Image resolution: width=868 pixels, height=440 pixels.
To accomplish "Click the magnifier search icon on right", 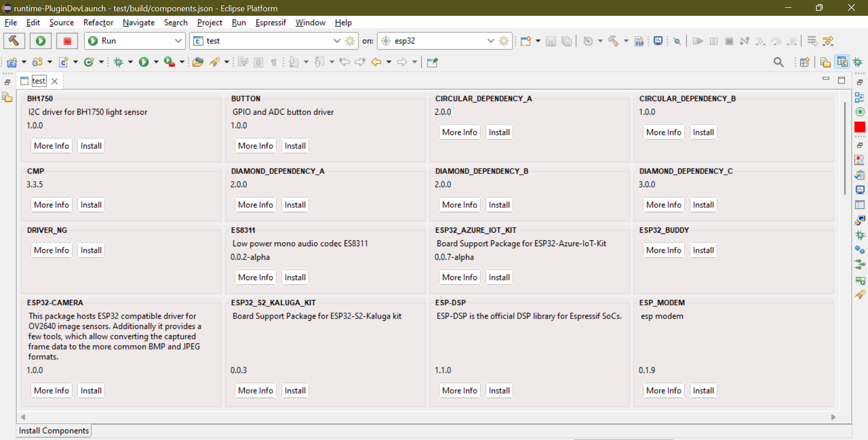I will pos(778,62).
